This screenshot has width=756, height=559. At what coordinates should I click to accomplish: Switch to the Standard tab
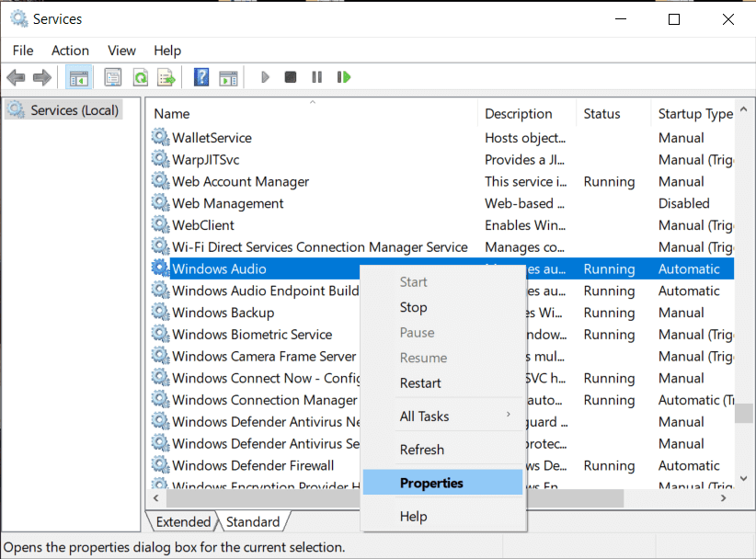[254, 521]
